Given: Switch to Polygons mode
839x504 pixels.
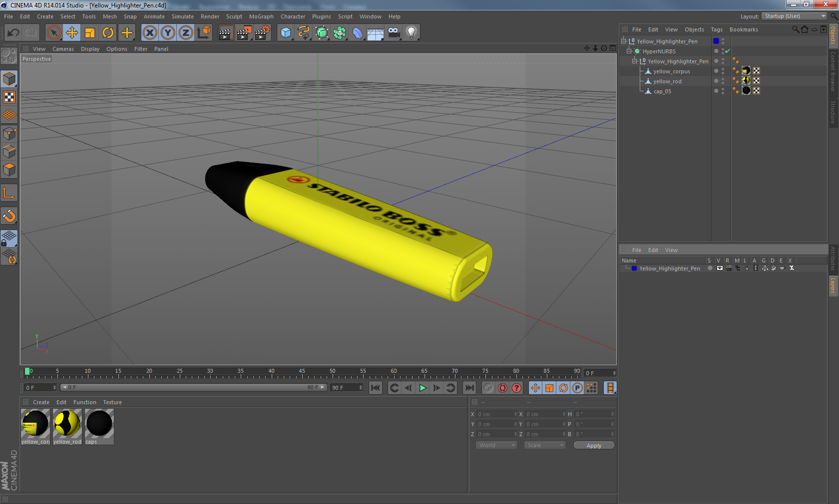Looking at the screenshot, I should (9, 170).
